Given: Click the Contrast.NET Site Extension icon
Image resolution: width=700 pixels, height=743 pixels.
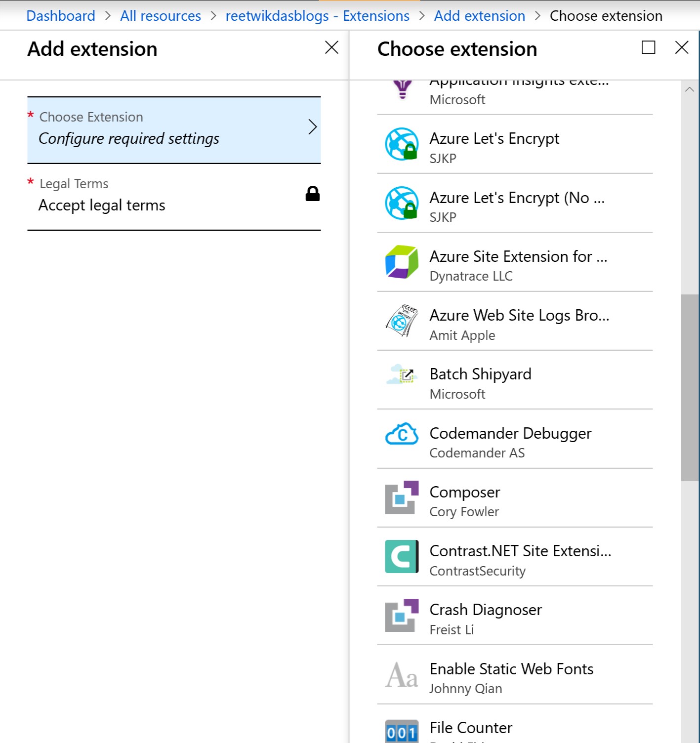Looking at the screenshot, I should point(402,556).
